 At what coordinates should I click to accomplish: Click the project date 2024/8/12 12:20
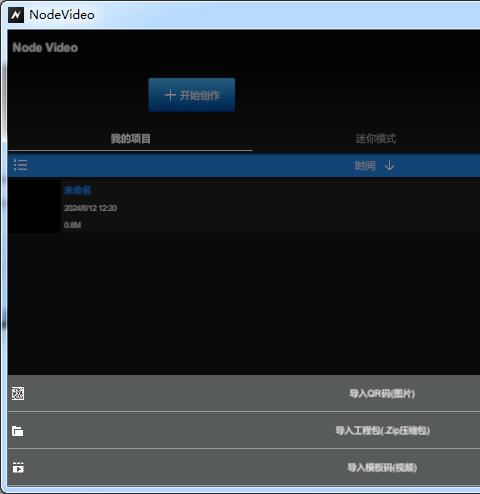click(x=90, y=208)
